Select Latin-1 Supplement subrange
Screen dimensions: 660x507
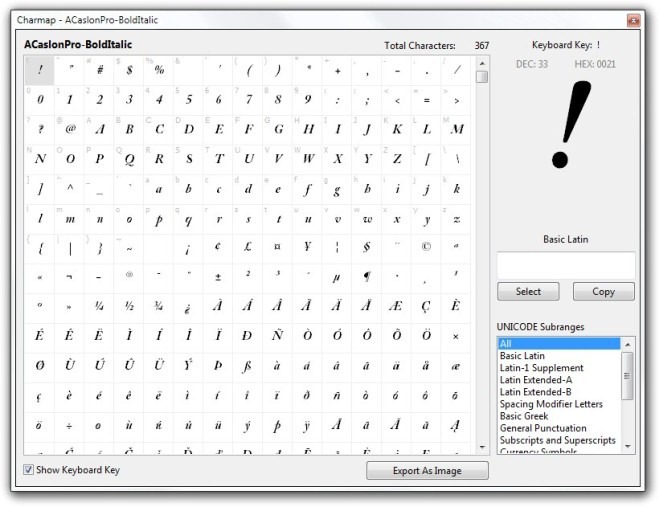pos(559,368)
